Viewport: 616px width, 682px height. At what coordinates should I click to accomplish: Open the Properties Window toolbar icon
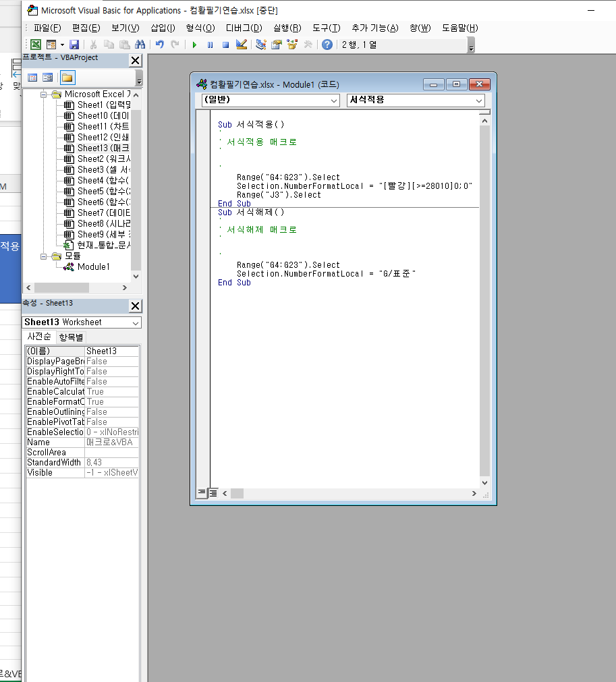276,45
